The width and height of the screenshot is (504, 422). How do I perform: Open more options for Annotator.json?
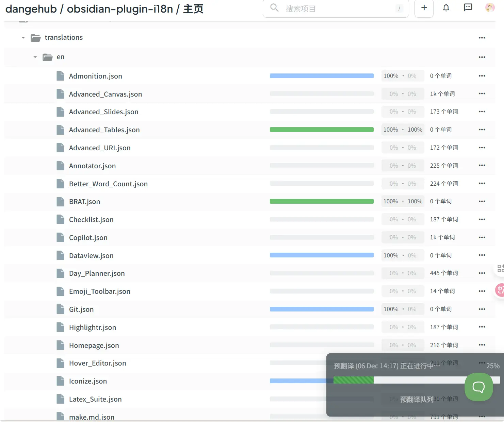coord(482,165)
